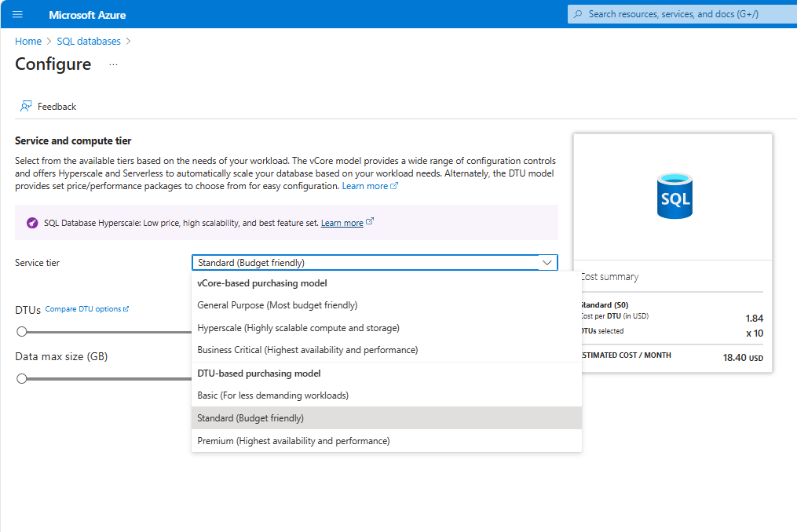This screenshot has width=797, height=532.
Task: Click the Data max size slider handle
Action: point(22,378)
